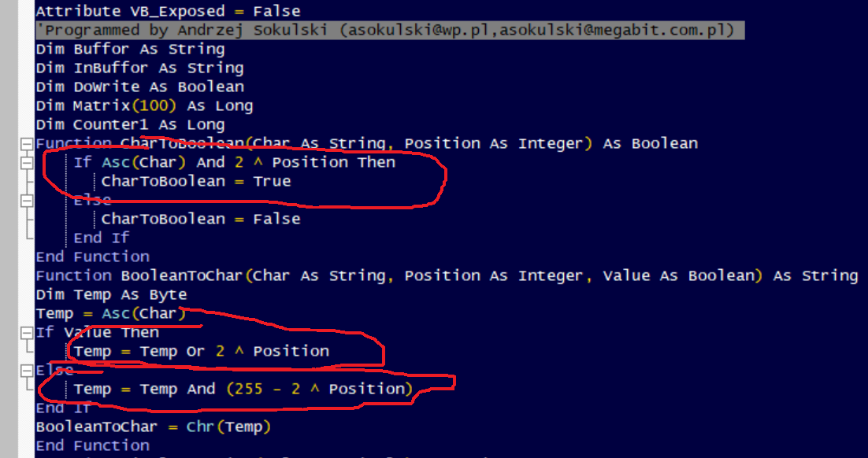Click the 'BooleanToChar = Chr(Temp)' line
Screen dimensions: 868x458
click(153, 427)
